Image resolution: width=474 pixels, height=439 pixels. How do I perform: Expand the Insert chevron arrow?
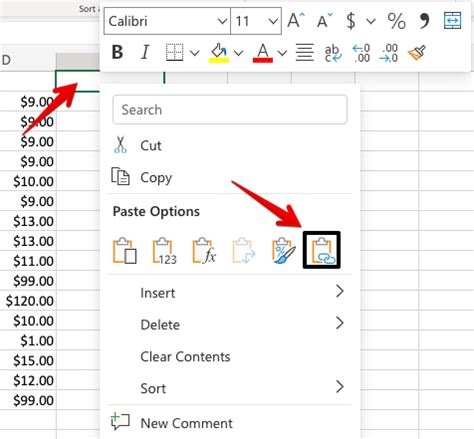[x=340, y=291]
